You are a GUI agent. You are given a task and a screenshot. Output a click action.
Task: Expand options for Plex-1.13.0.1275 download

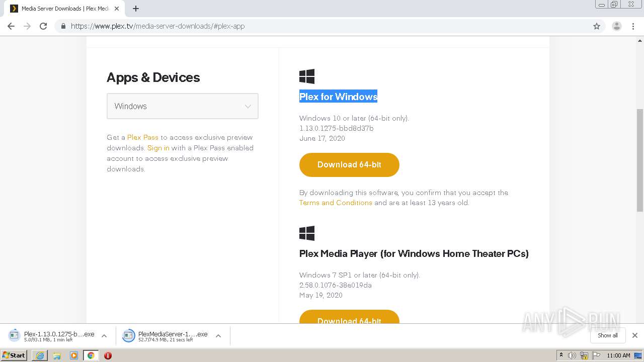click(104, 336)
